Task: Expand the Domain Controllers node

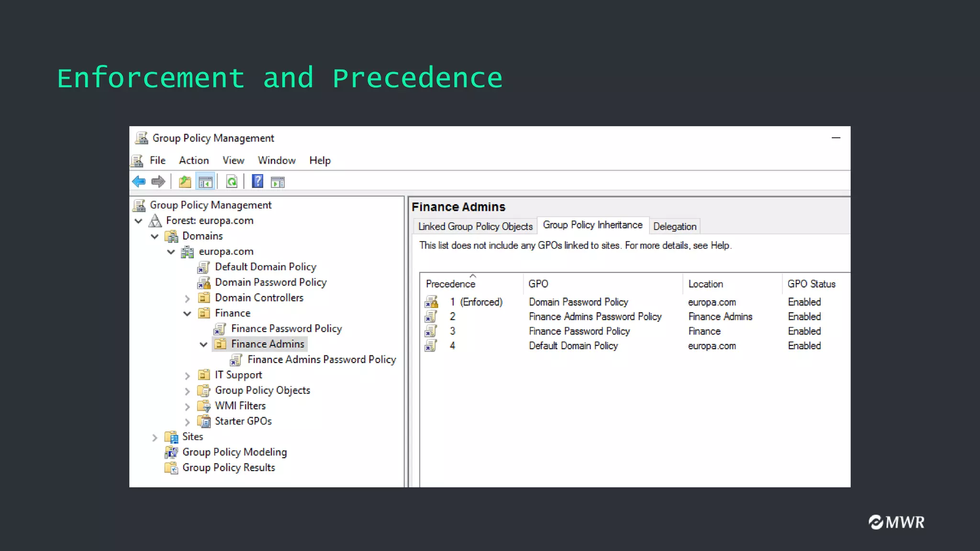Action: pos(187,298)
